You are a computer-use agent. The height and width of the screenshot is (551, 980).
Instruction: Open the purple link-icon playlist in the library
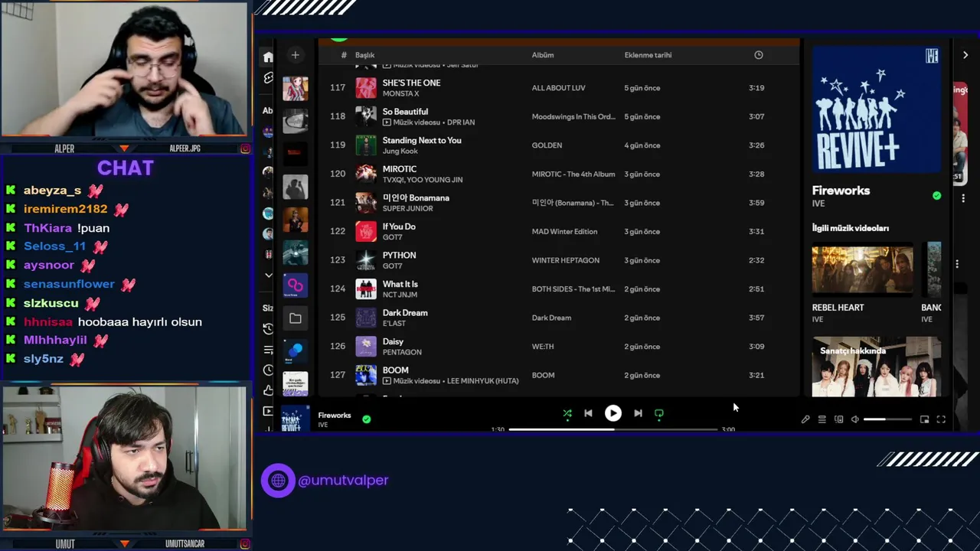tap(296, 286)
